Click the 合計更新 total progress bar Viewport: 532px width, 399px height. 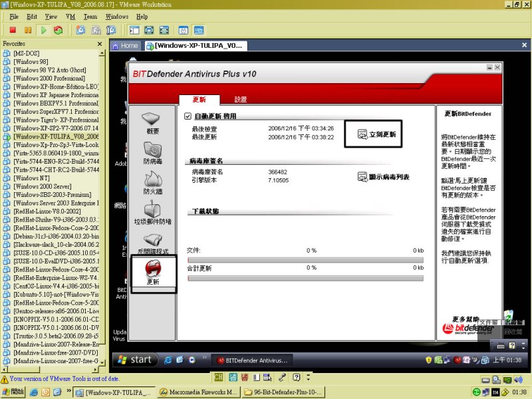(x=305, y=278)
